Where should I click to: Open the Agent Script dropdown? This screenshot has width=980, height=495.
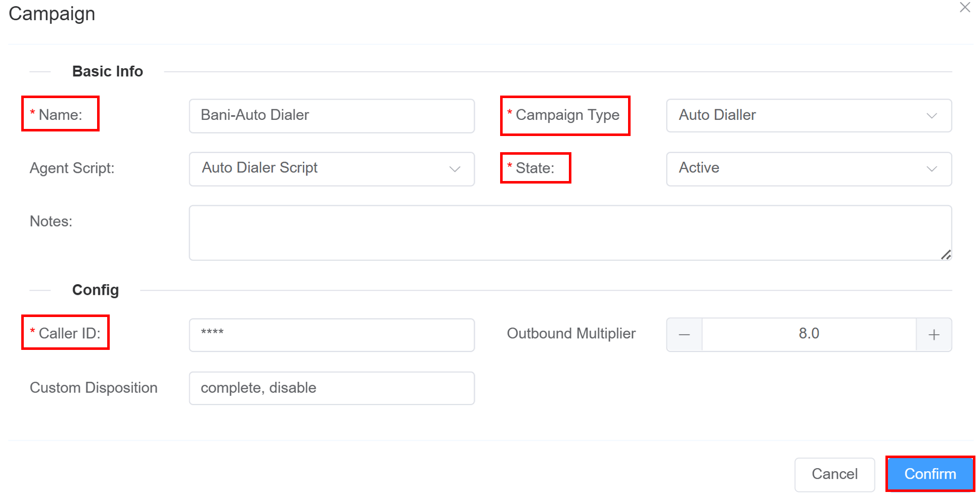click(331, 168)
